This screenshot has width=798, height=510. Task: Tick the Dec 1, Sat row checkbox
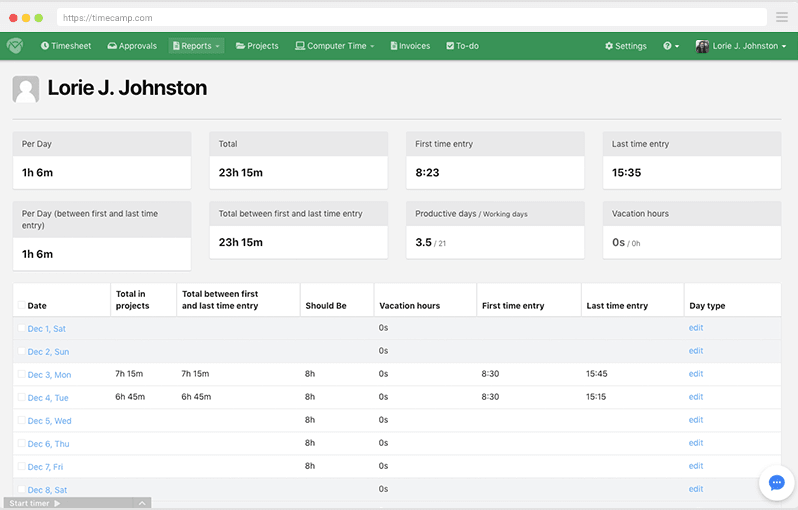coord(22,328)
